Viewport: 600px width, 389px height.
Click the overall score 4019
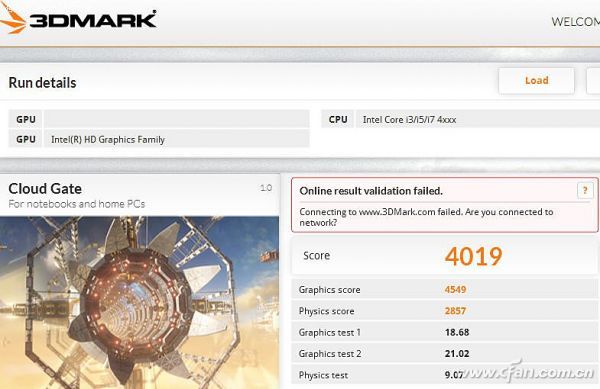tap(473, 256)
